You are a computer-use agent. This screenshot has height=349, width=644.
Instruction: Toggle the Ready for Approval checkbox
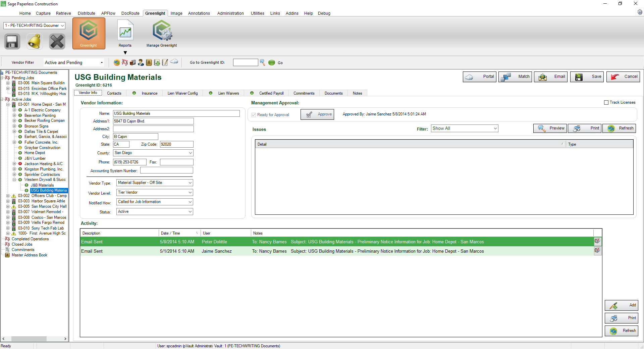coord(254,115)
